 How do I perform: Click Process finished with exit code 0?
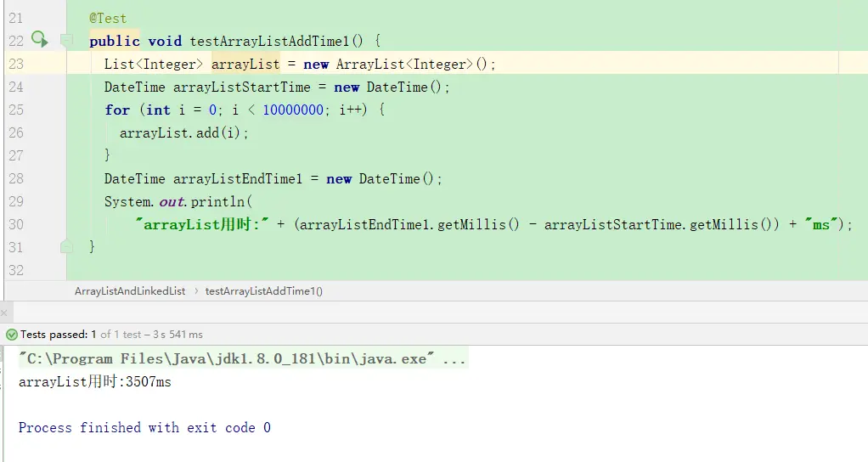tap(144, 428)
